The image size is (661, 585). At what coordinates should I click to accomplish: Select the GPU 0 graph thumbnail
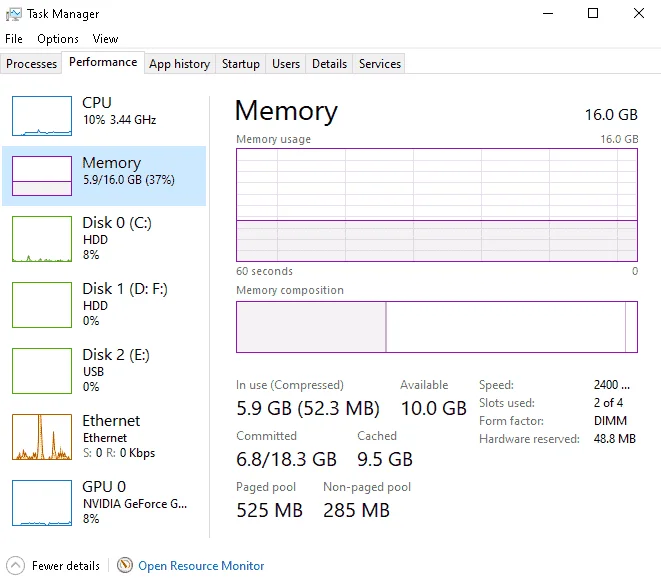tap(42, 503)
